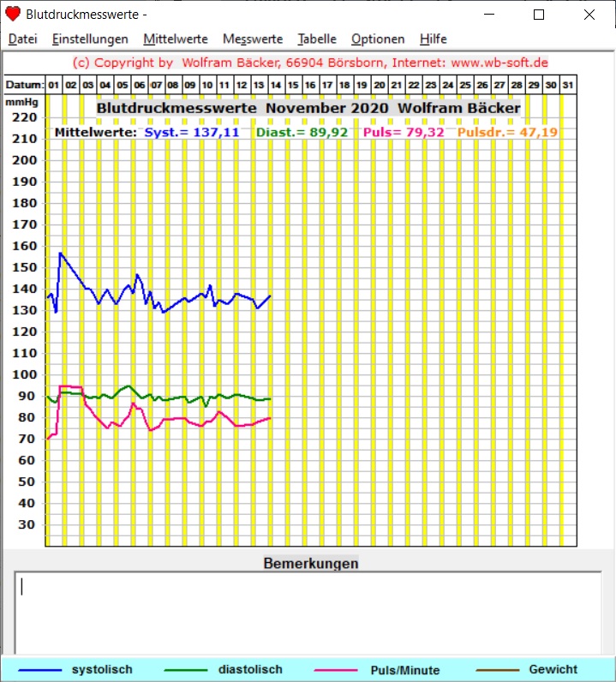The height and width of the screenshot is (682, 616).
Task: Click the blue systolisch legend line
Action: tap(40, 670)
